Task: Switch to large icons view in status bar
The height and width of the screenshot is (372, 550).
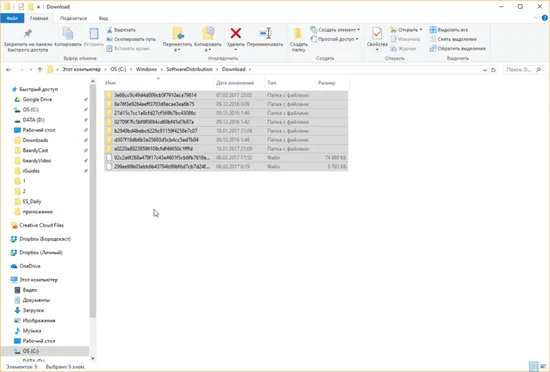Action: [x=543, y=367]
